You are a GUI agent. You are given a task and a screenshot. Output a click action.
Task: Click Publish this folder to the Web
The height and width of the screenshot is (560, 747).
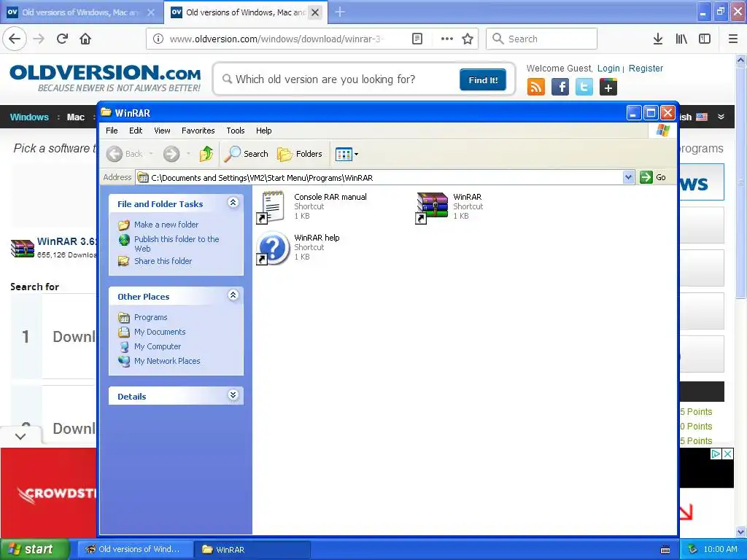pyautogui.click(x=177, y=244)
